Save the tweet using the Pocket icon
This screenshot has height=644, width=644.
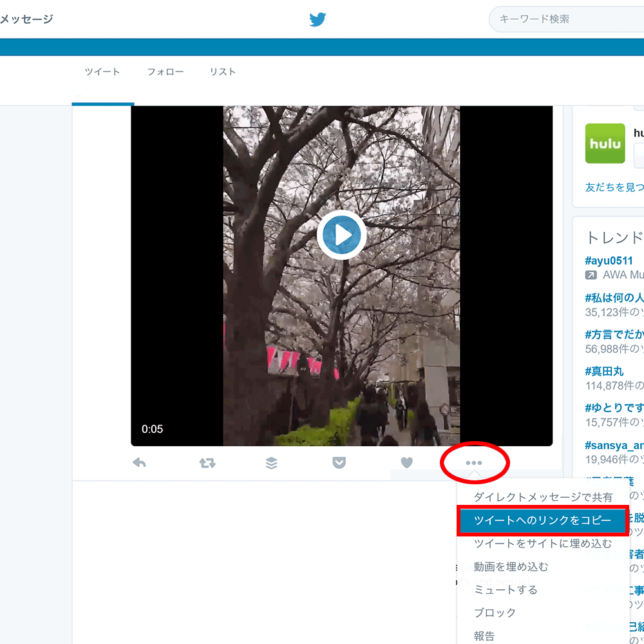pyautogui.click(x=339, y=462)
